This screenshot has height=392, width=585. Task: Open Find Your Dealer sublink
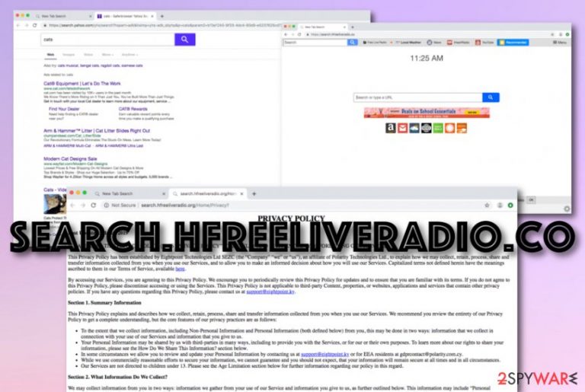[x=64, y=109]
